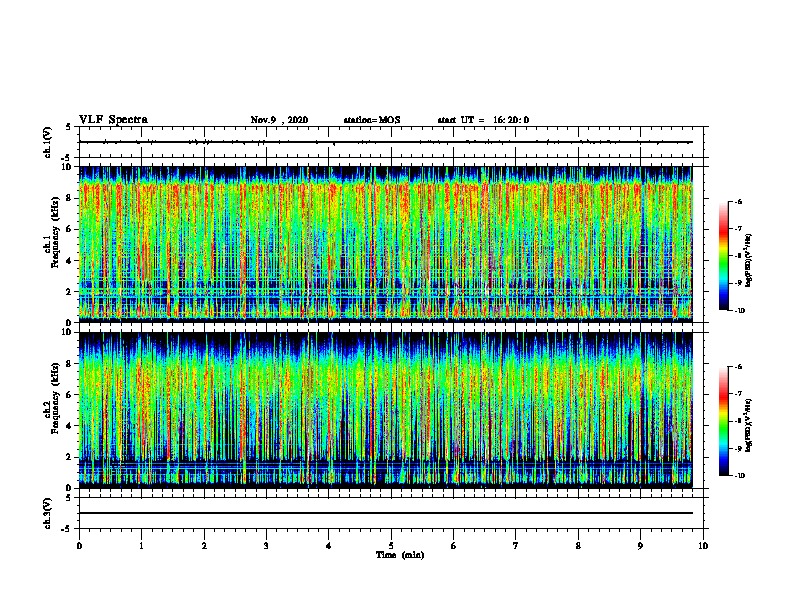
Task: Click the ch.1 spectrogram plot area
Action: pos(385,244)
